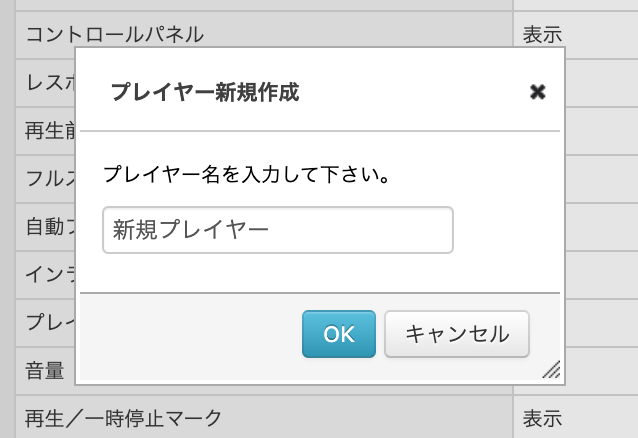The height and width of the screenshot is (438, 638).
Task: Click the value cell right of 音量 row
Action: tap(601, 370)
